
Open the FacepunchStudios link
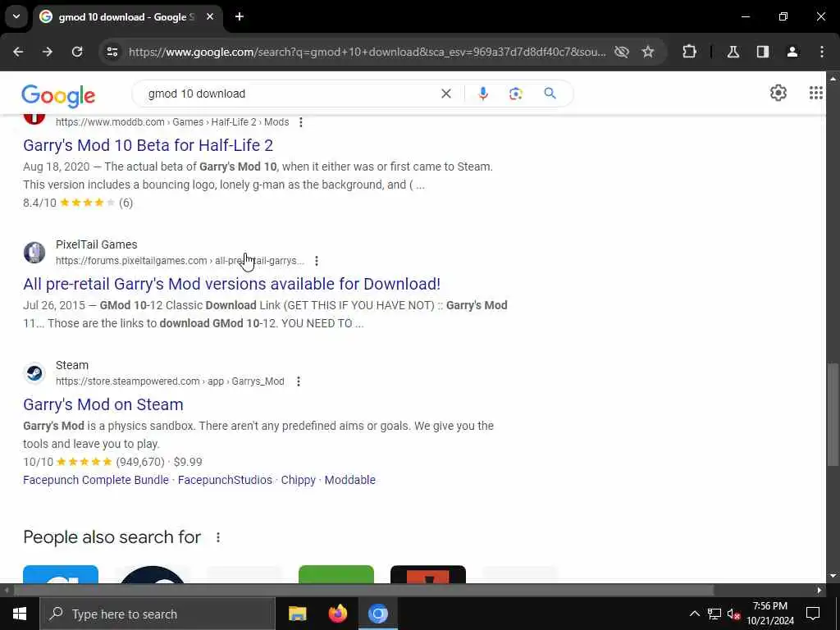[225, 480]
